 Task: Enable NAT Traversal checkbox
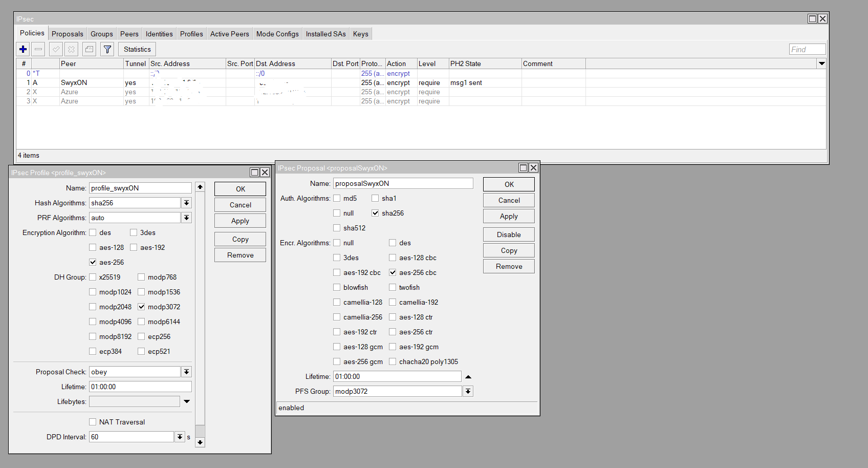click(x=93, y=422)
